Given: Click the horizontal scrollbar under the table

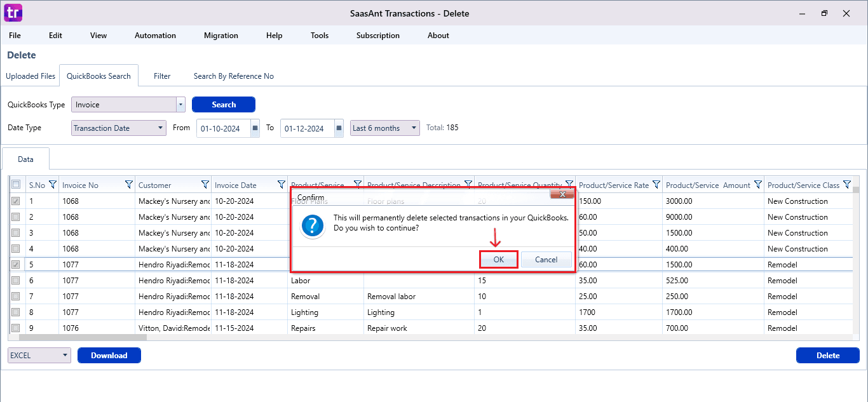Looking at the screenshot, I should tap(83, 337).
